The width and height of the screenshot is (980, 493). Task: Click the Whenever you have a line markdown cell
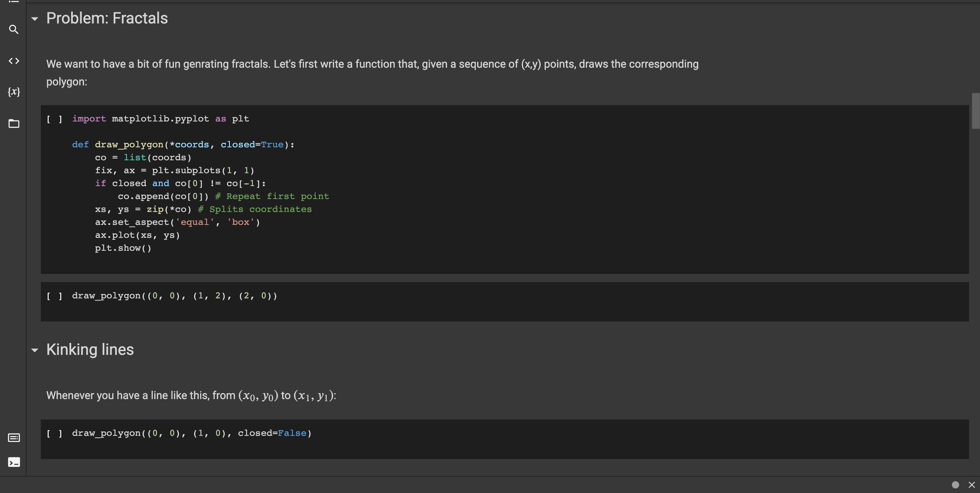point(190,395)
